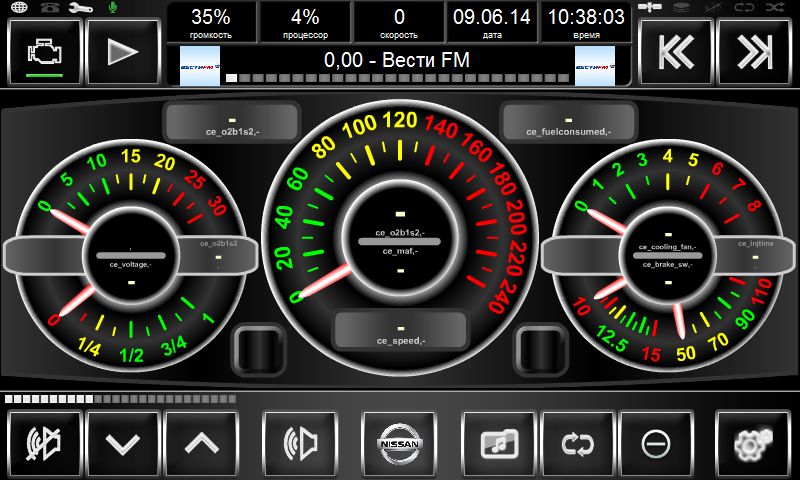800x480 pixels.
Task: Open the engine diagnostics button
Action: coord(45,52)
